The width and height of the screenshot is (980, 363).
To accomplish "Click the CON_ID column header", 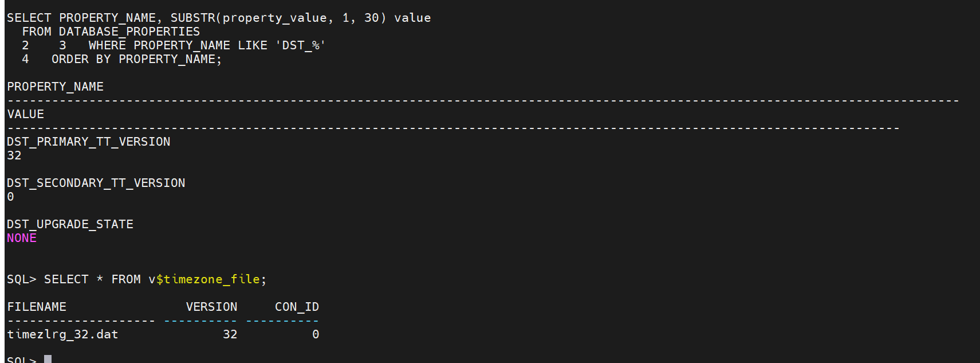I will point(297,307).
